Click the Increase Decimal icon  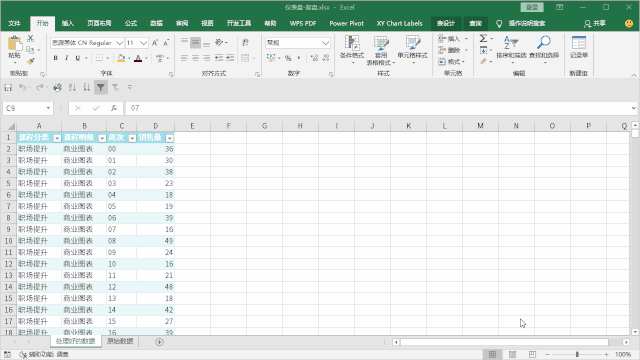(314, 58)
